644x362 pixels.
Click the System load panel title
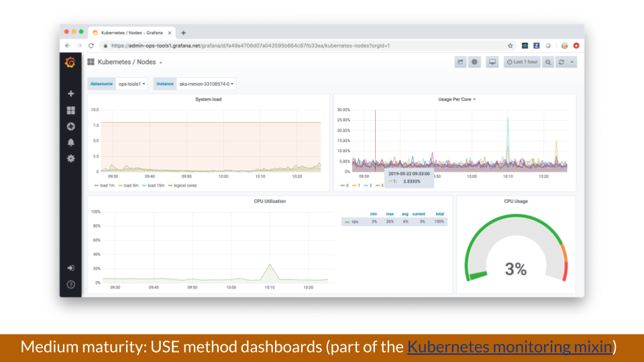click(208, 99)
